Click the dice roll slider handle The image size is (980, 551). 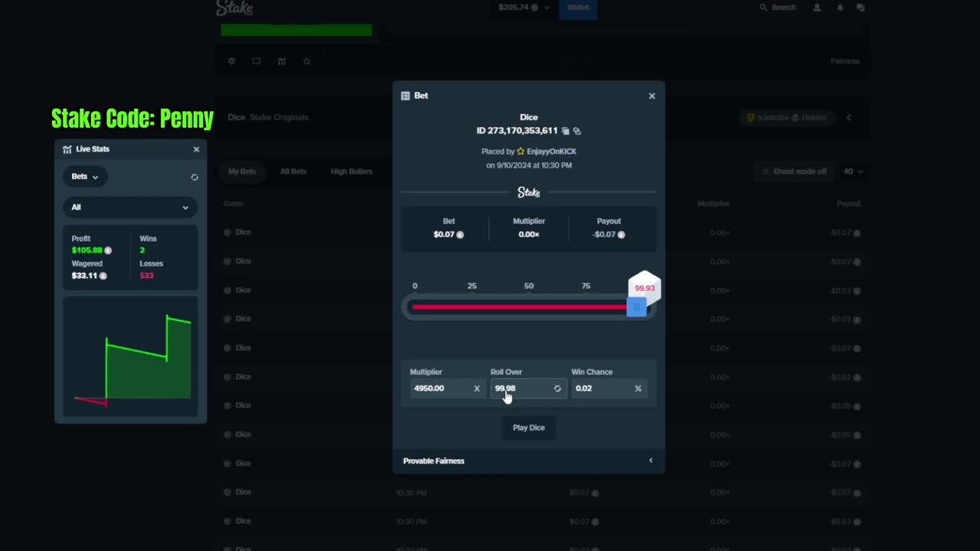[x=636, y=307]
